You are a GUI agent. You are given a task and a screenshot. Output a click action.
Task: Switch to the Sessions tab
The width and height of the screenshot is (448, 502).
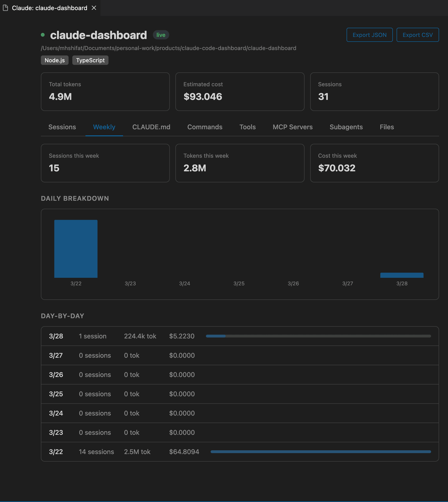click(x=62, y=127)
